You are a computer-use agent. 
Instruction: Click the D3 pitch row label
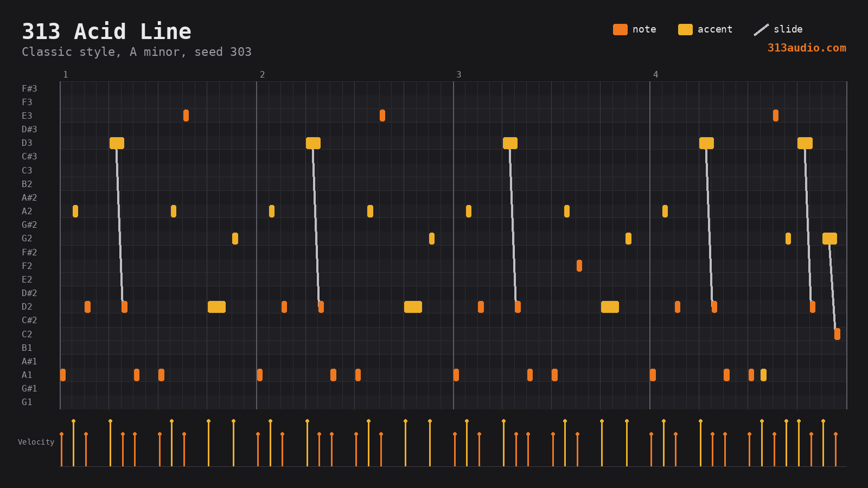tap(27, 143)
